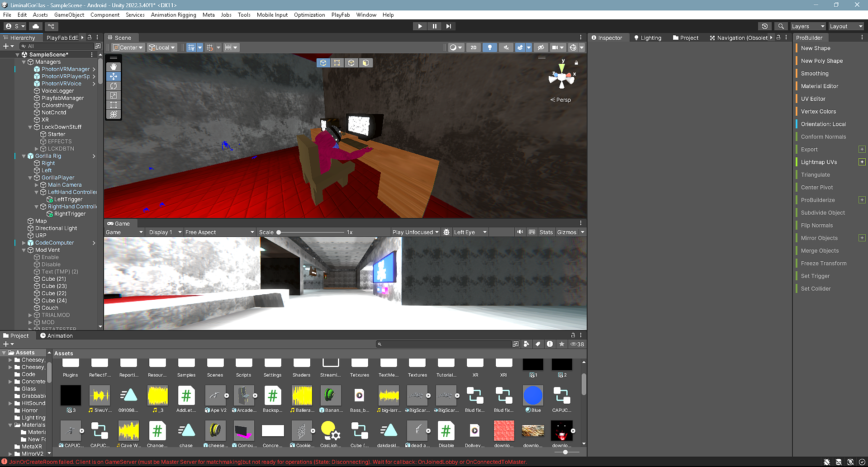Select the Transform tool
868x467 pixels.
coord(114,114)
